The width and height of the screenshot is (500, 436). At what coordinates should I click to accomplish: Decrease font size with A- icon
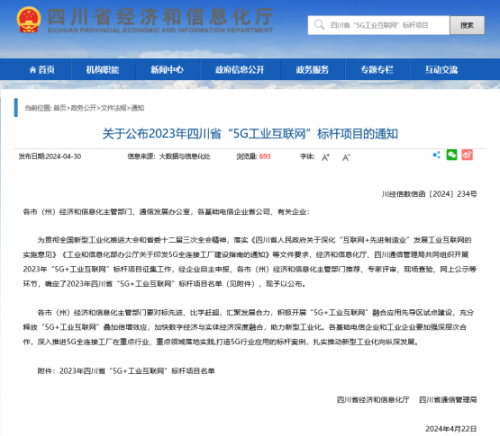point(346,157)
